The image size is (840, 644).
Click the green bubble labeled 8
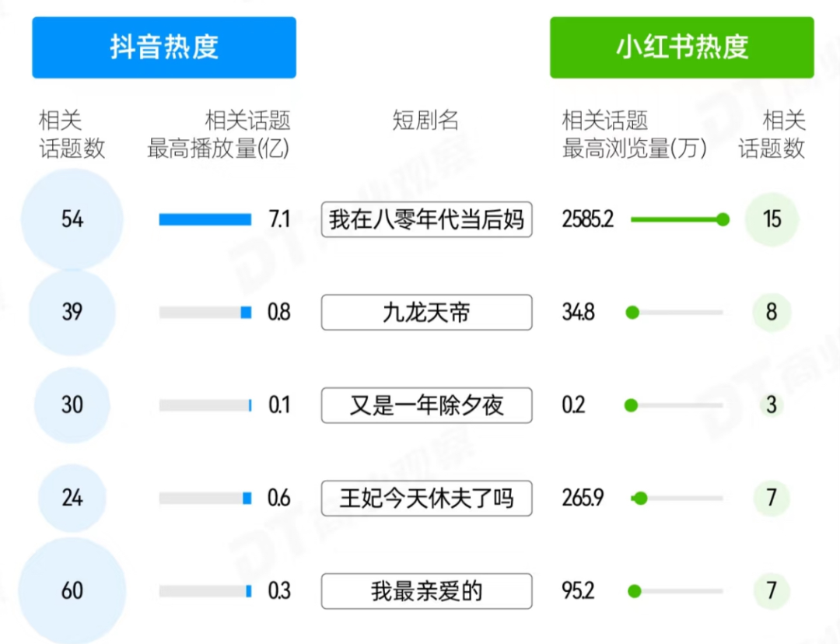772,313
